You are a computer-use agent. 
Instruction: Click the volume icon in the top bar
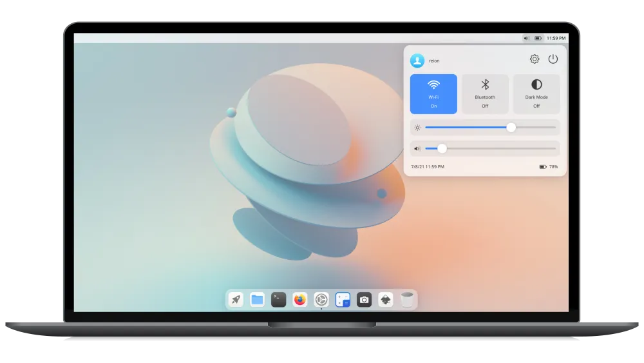526,38
